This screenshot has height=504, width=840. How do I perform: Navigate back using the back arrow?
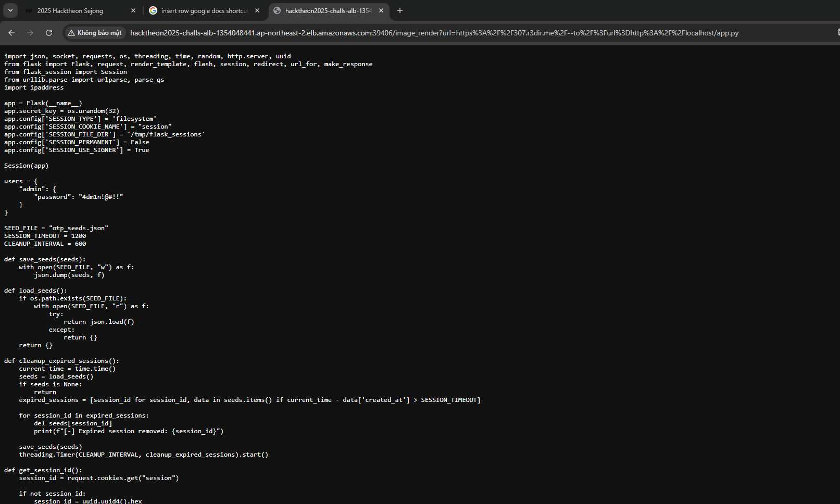[x=11, y=32]
